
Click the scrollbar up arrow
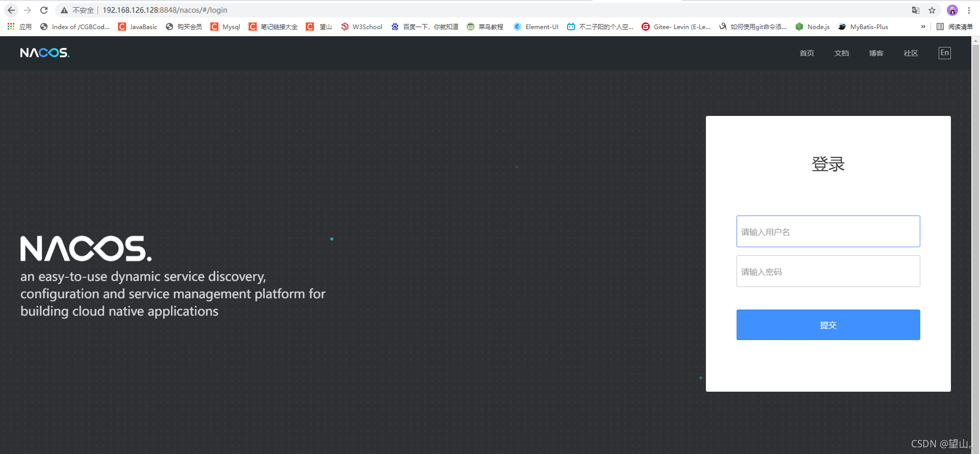(975, 40)
